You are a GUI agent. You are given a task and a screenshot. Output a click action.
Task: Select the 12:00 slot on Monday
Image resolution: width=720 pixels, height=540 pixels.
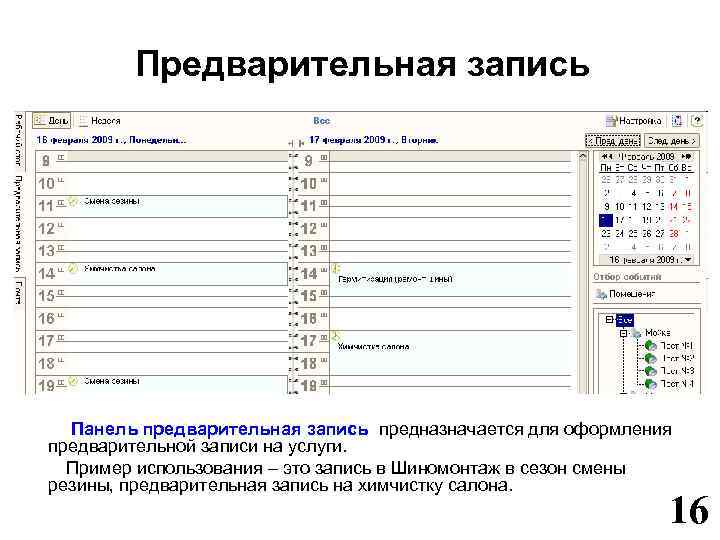pos(177,229)
